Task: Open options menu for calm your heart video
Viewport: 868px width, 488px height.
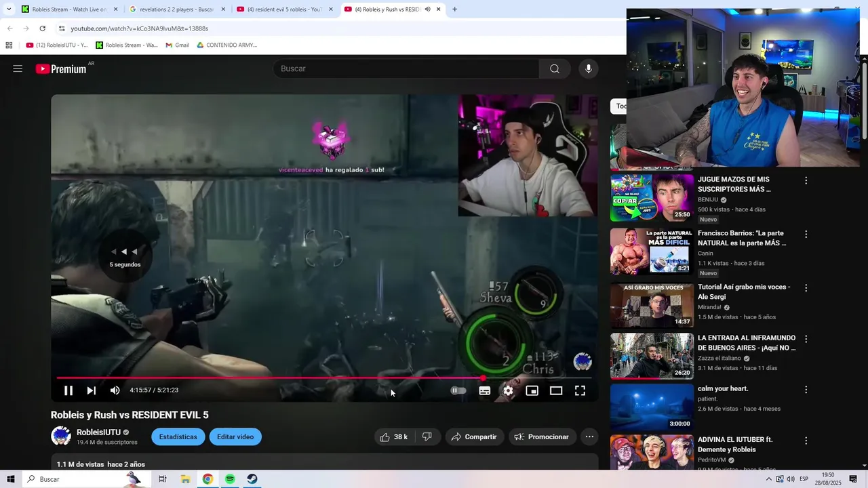Action: pyautogui.click(x=806, y=390)
